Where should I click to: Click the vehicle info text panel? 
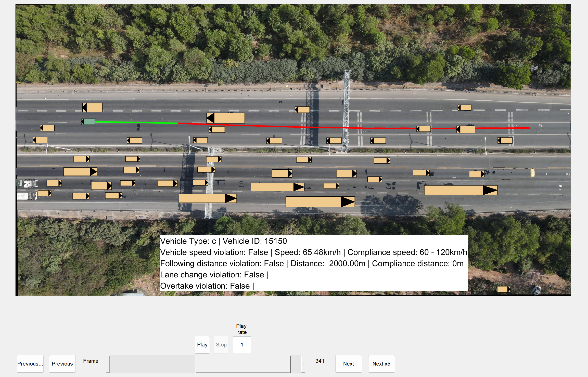click(313, 263)
